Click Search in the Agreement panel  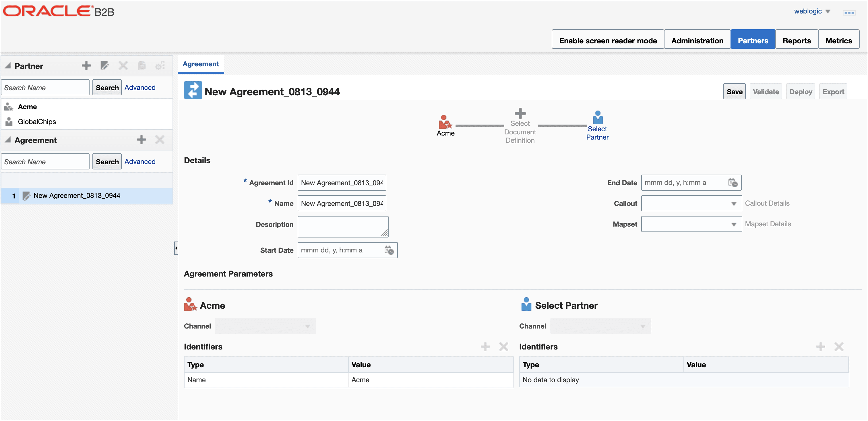pos(107,162)
